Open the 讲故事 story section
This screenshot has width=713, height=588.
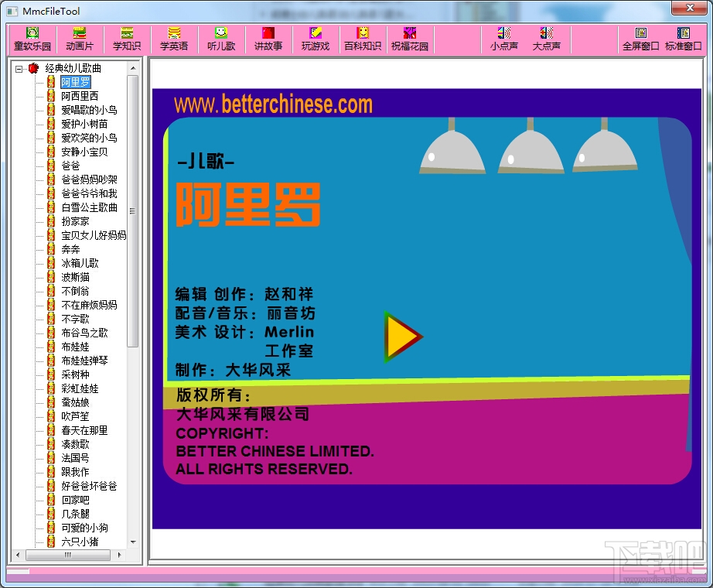tap(268, 39)
